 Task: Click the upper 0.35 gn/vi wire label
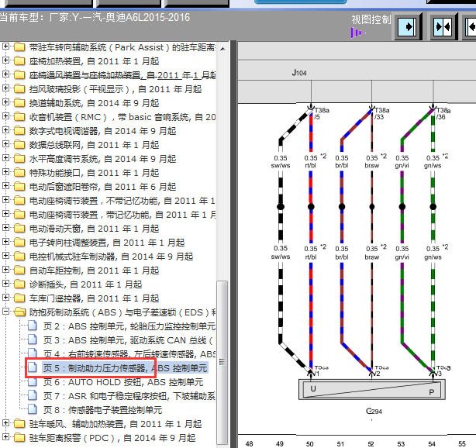[402, 162]
